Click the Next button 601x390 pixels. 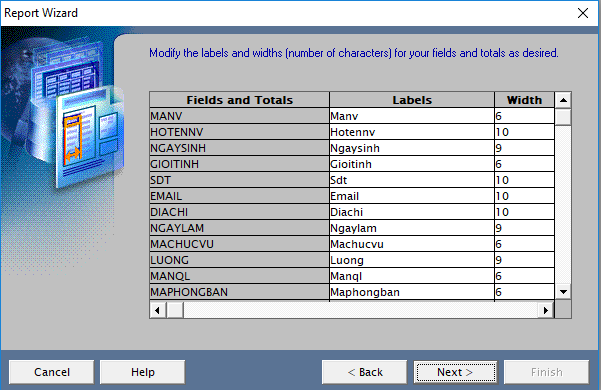(x=455, y=372)
